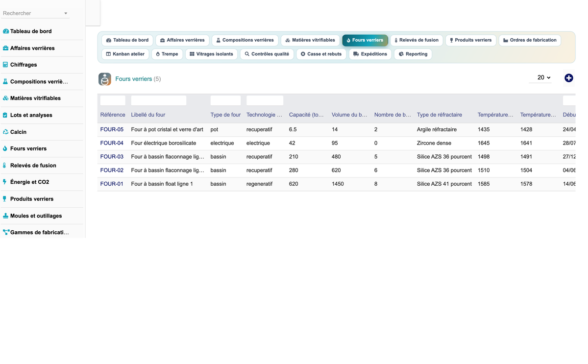This screenshot has height=364, width=588.
Task: Sort by the Volume du bassin header
Action: [349, 115]
